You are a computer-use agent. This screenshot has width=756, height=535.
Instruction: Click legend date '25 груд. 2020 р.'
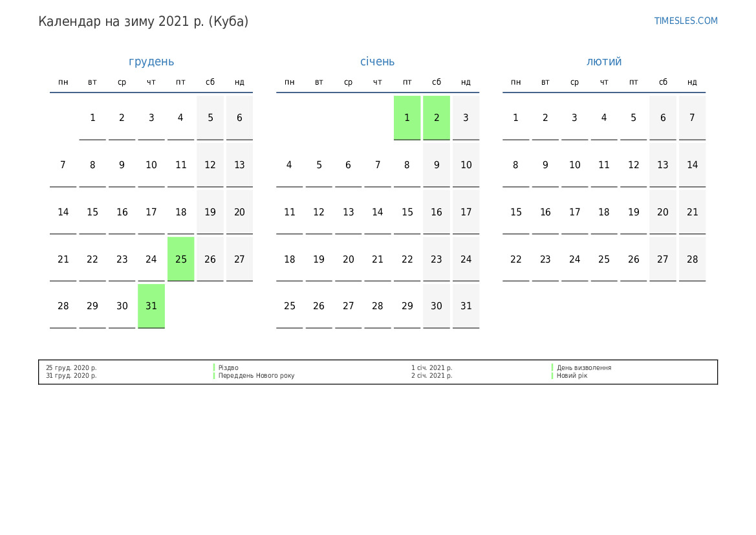click(71, 367)
